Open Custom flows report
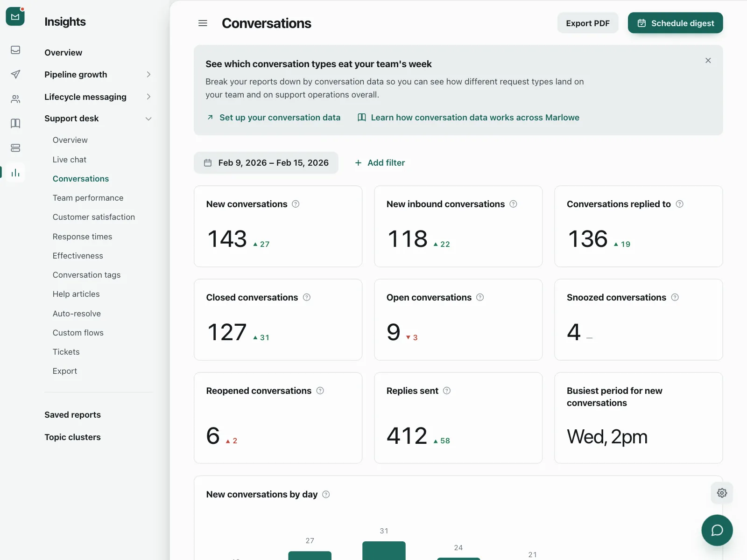 click(x=78, y=333)
